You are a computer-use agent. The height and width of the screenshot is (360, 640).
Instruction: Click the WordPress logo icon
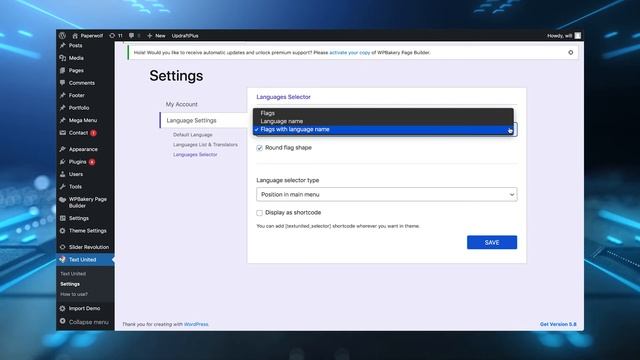62,36
